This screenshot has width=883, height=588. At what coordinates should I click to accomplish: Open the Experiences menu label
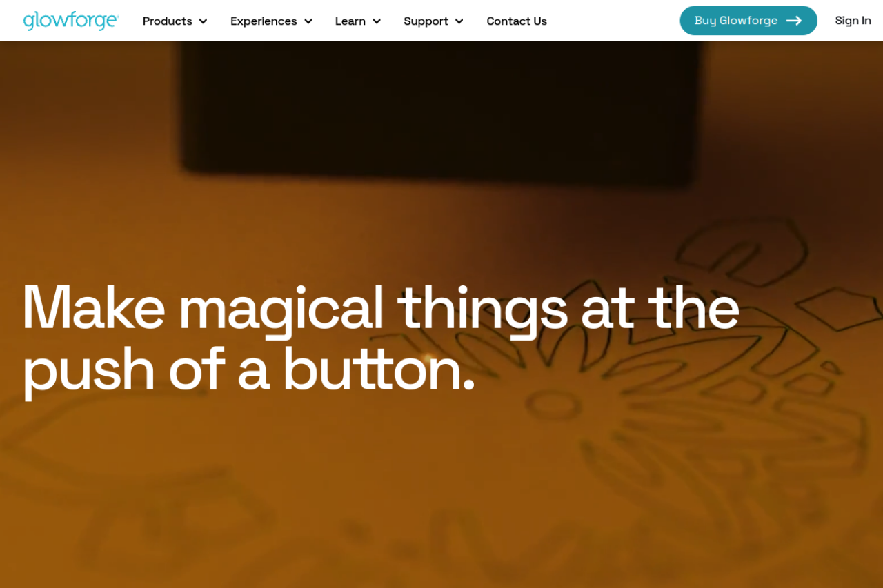tap(264, 21)
